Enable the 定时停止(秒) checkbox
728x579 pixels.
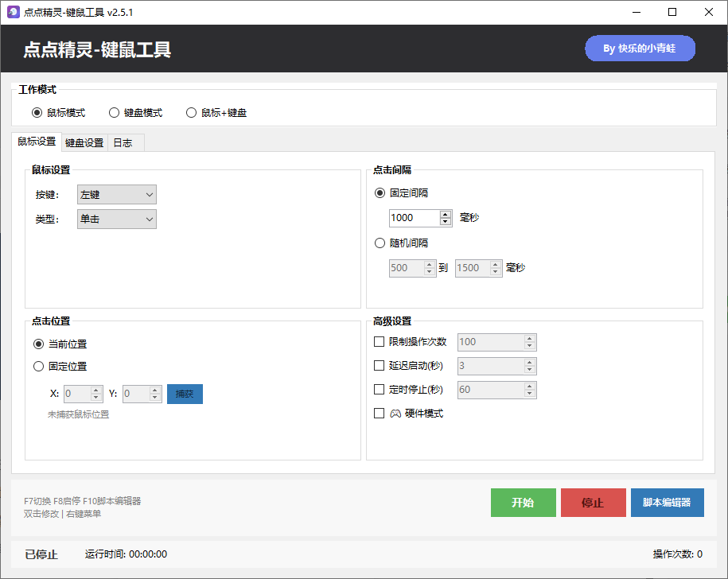coord(380,390)
